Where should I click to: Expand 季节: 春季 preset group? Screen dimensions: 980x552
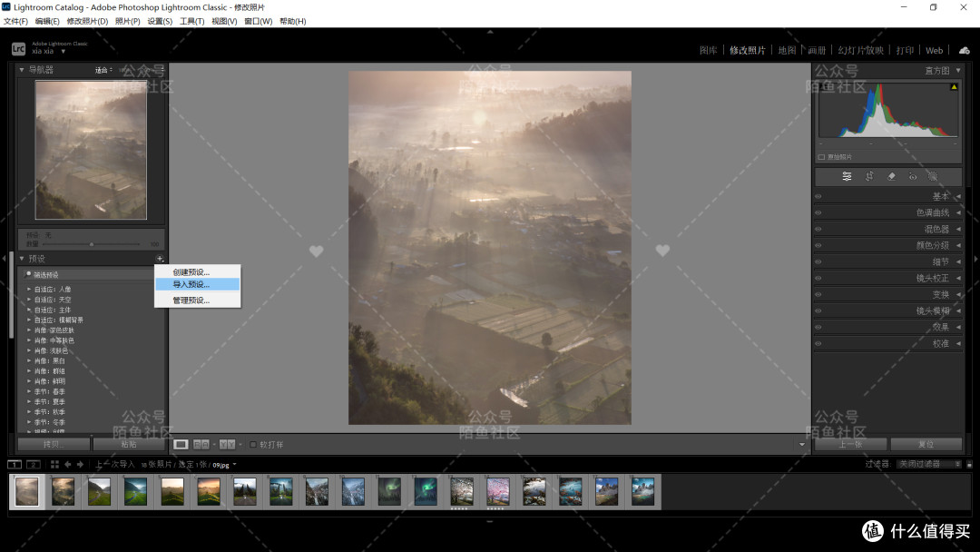29,391
